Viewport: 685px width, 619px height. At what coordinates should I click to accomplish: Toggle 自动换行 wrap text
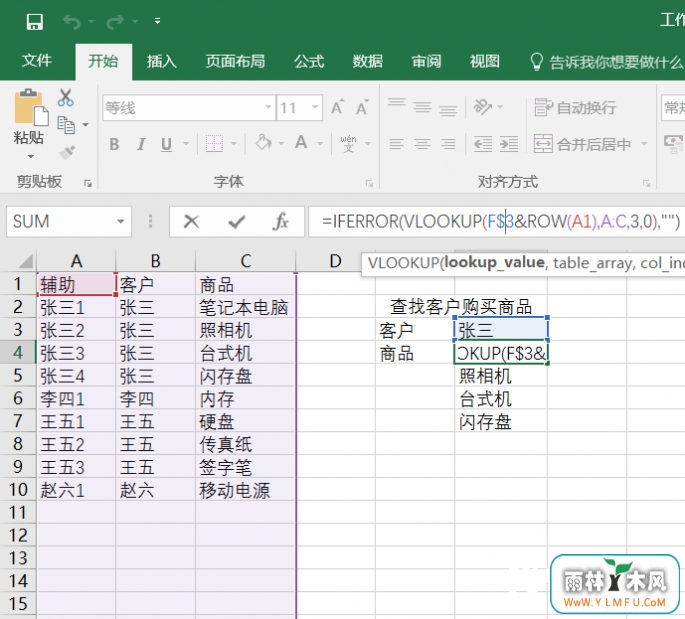[x=575, y=107]
